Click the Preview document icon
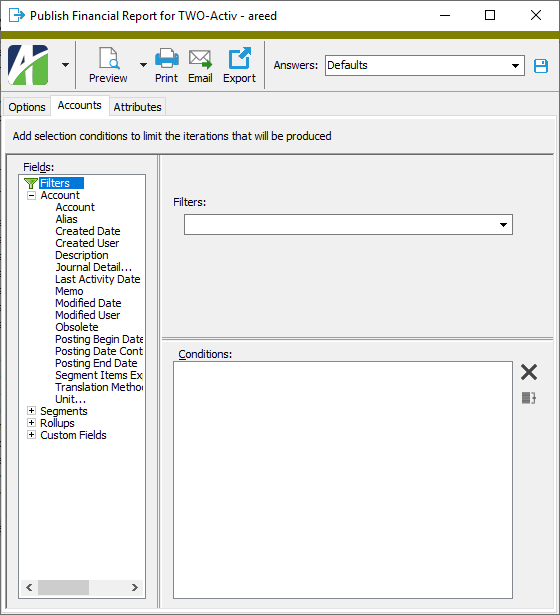The width and height of the screenshot is (560, 615). [109, 58]
